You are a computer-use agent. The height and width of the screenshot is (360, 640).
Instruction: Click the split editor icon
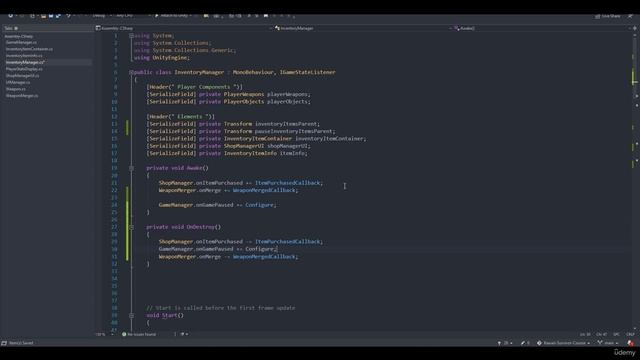pyautogui.click(x=635, y=28)
